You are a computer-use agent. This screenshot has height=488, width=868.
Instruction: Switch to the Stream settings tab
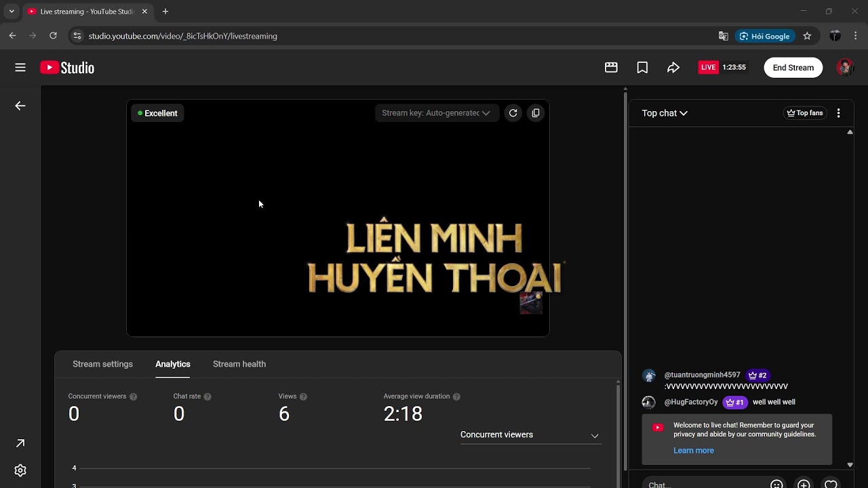tap(102, 364)
